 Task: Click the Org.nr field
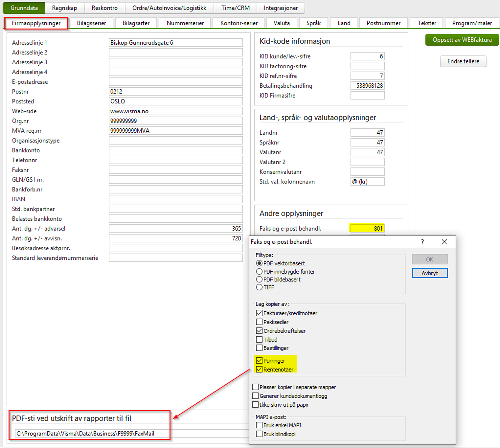[x=175, y=121]
